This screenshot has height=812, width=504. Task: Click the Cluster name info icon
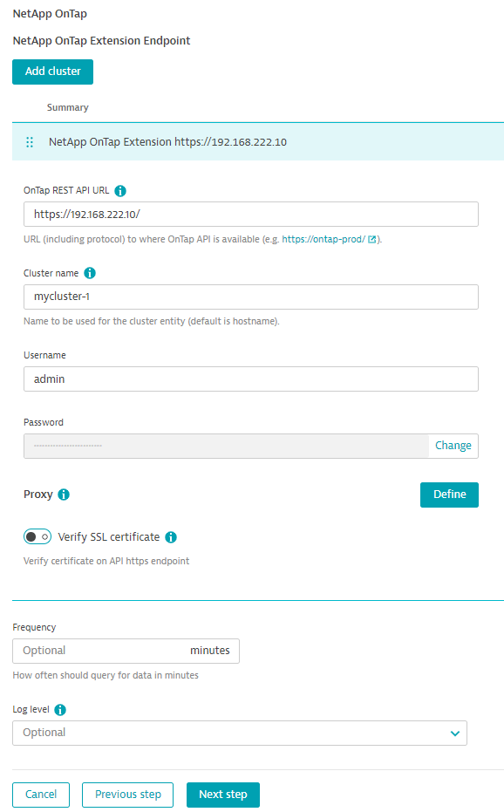point(89,272)
